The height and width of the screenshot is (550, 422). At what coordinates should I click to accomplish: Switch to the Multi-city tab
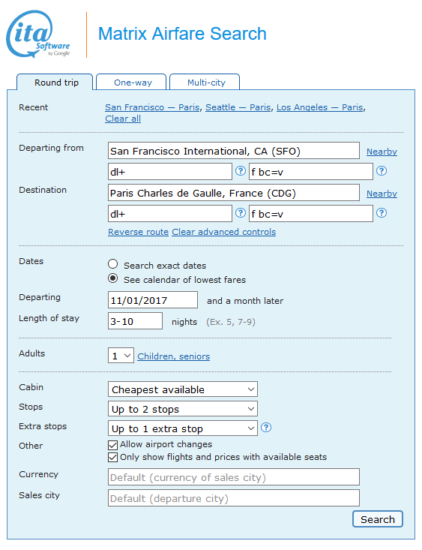point(205,82)
